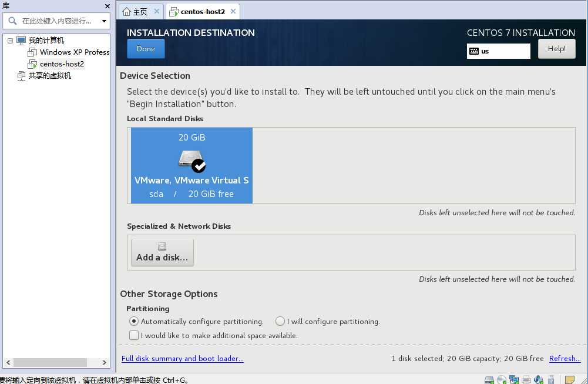Open the yellow message log note icon
588x384 pixels.
click(x=570, y=380)
